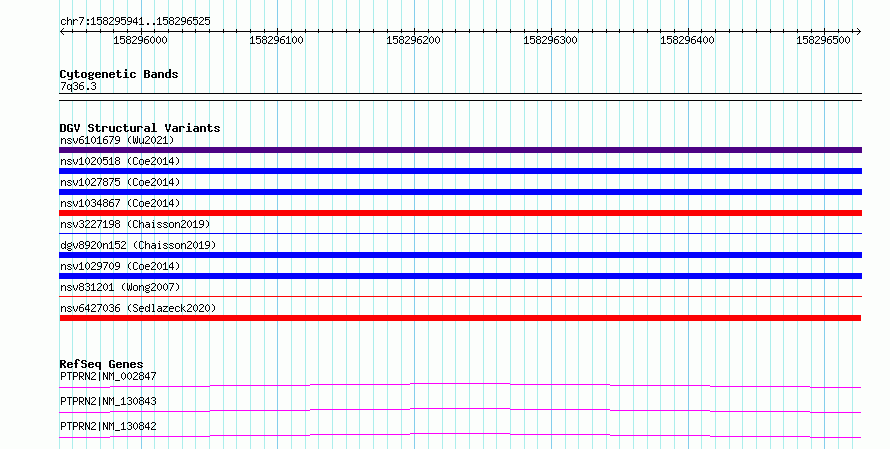Click the thin red nsv831201 line
Image resolution: width=890 pixels, height=449 pixels.
tap(460, 296)
